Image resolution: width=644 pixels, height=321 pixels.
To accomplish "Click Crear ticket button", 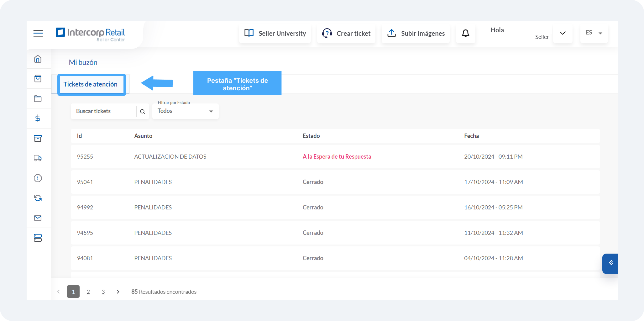I will tap(346, 34).
